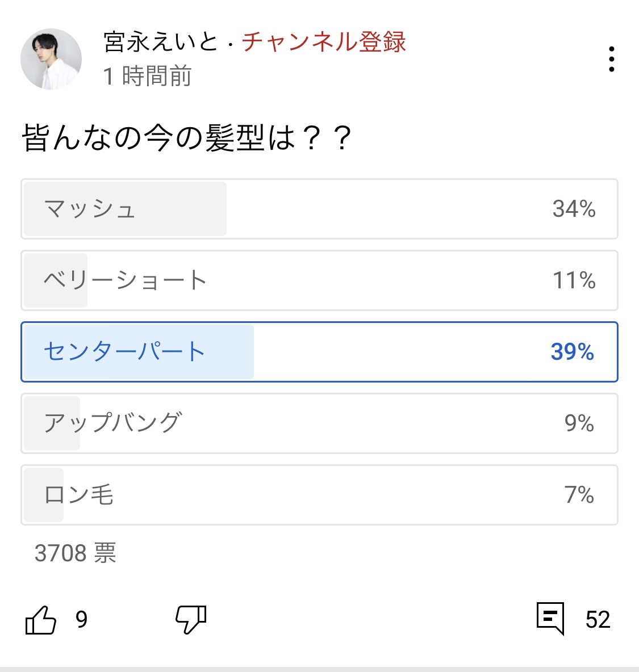Open the three-dot more options menu
This screenshot has width=639, height=672.
[612, 59]
